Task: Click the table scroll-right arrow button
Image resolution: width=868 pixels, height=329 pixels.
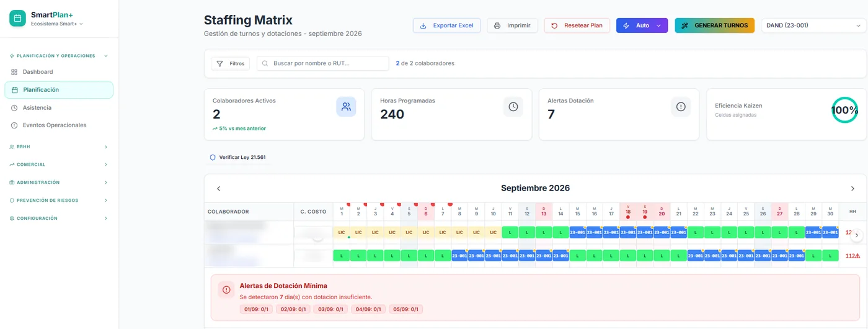Action: (857, 235)
